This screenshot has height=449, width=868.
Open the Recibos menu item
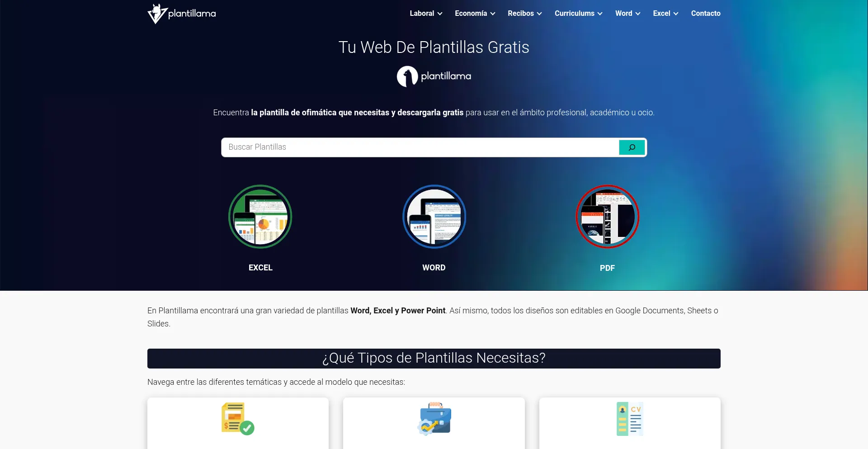point(520,14)
